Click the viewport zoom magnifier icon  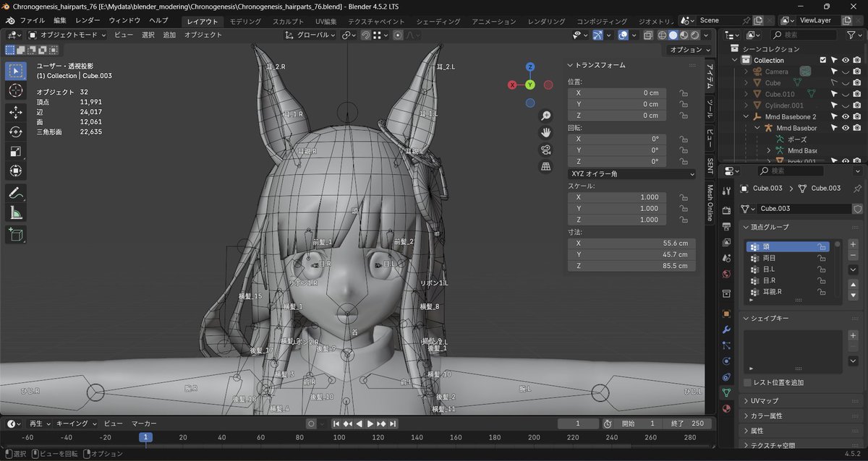pyautogui.click(x=546, y=116)
